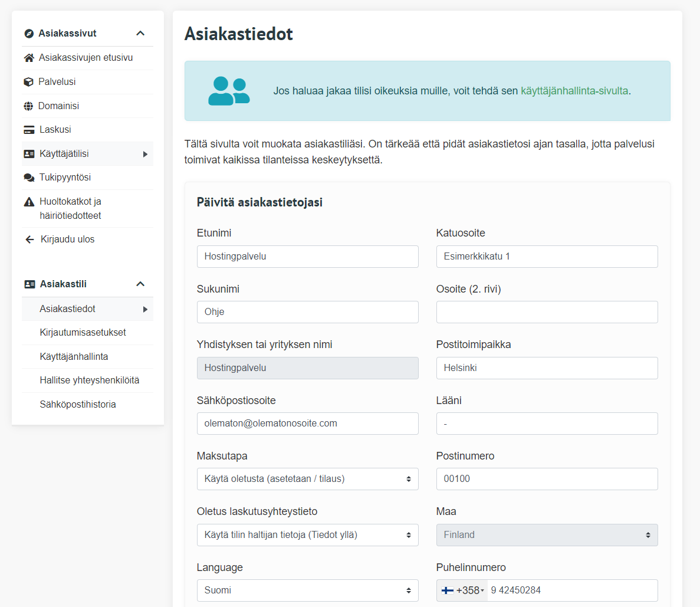Click the Katuosoite input field

(x=547, y=257)
